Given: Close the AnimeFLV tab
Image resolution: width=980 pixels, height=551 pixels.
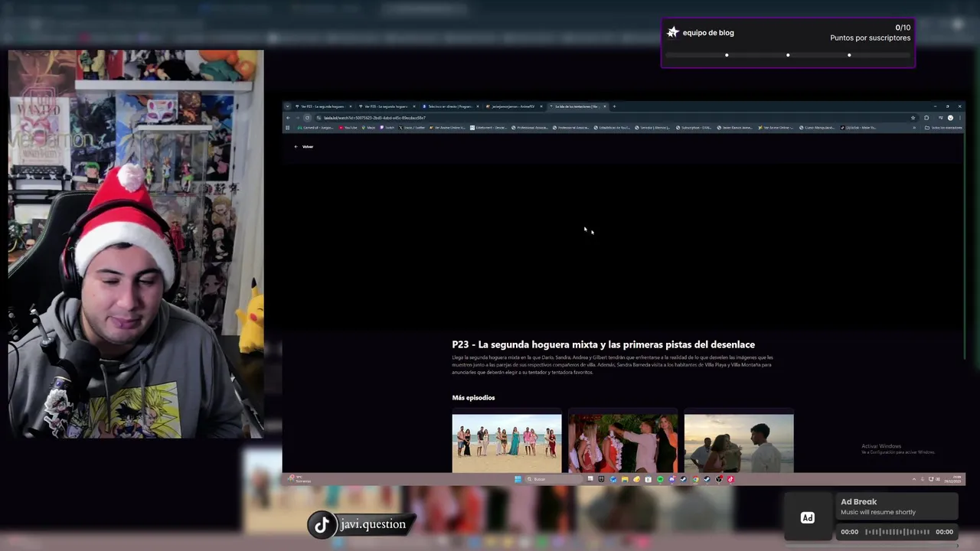Looking at the screenshot, I should click(x=541, y=106).
